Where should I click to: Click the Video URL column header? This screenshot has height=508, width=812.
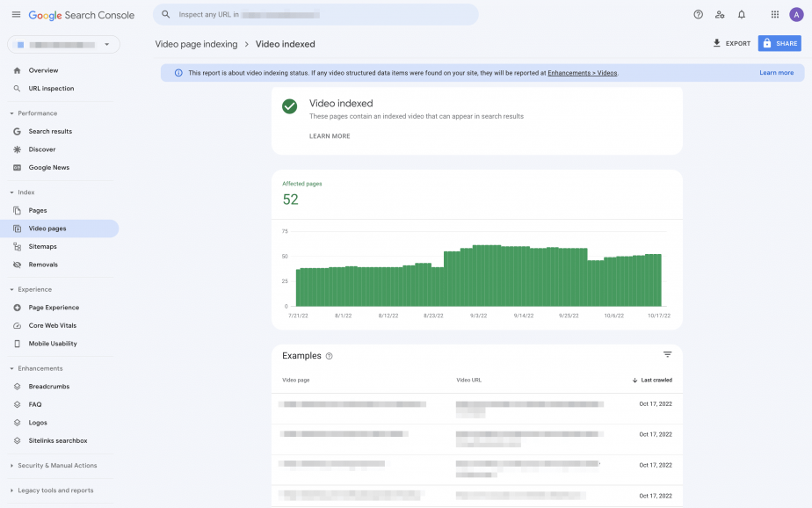click(468, 380)
